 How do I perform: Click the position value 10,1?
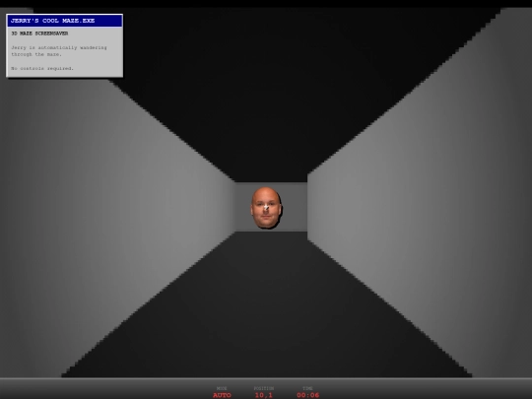click(x=264, y=395)
